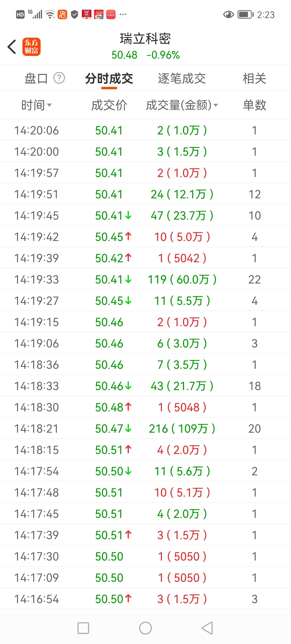Tap the Huawei app notification icon

pyautogui.click(x=111, y=15)
